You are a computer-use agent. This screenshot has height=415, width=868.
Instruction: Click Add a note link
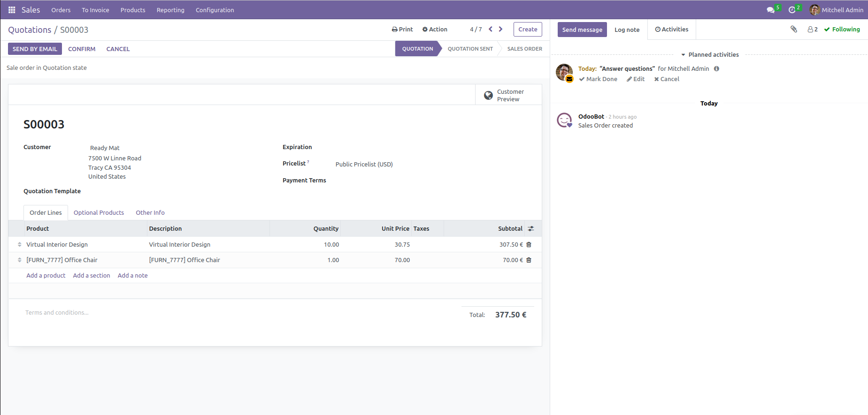click(x=133, y=275)
